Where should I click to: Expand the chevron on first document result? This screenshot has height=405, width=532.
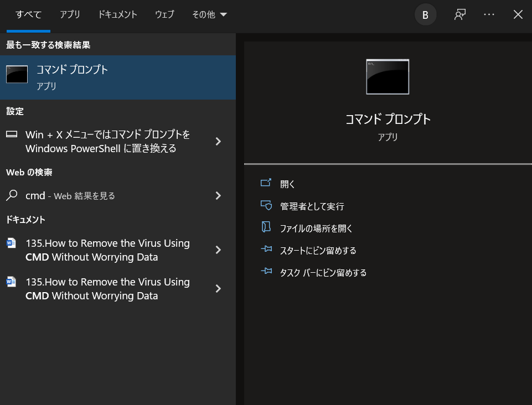coord(218,250)
